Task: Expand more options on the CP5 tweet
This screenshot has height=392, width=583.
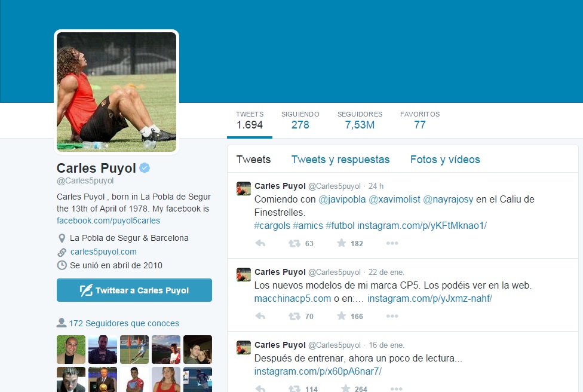Action: pos(392,316)
